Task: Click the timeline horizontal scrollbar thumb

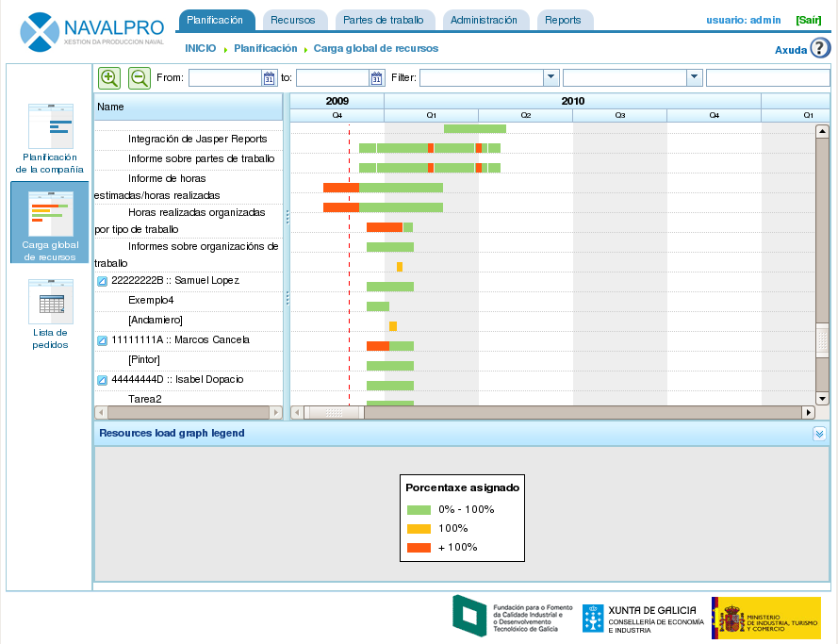Action: point(335,412)
